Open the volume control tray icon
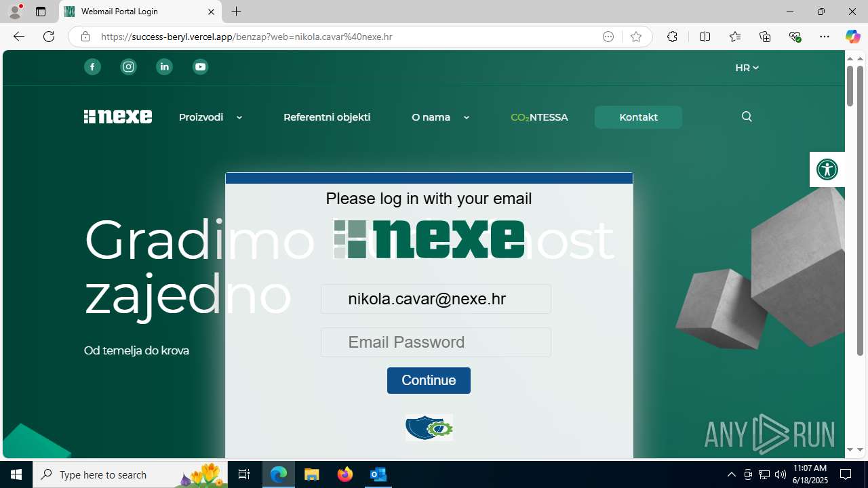 (x=781, y=474)
